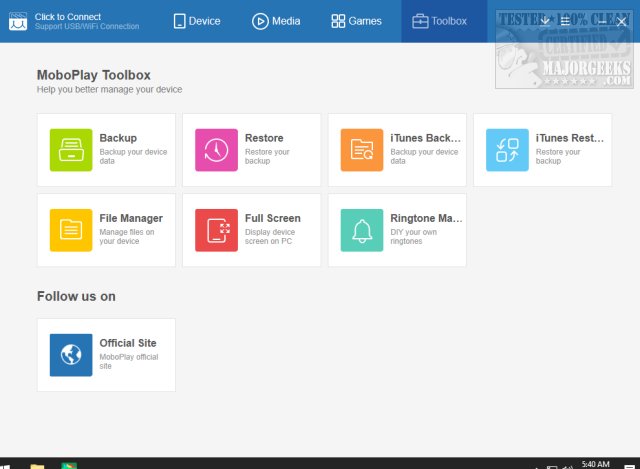Click the Full Screen card title
The width and height of the screenshot is (640, 469).
point(273,218)
